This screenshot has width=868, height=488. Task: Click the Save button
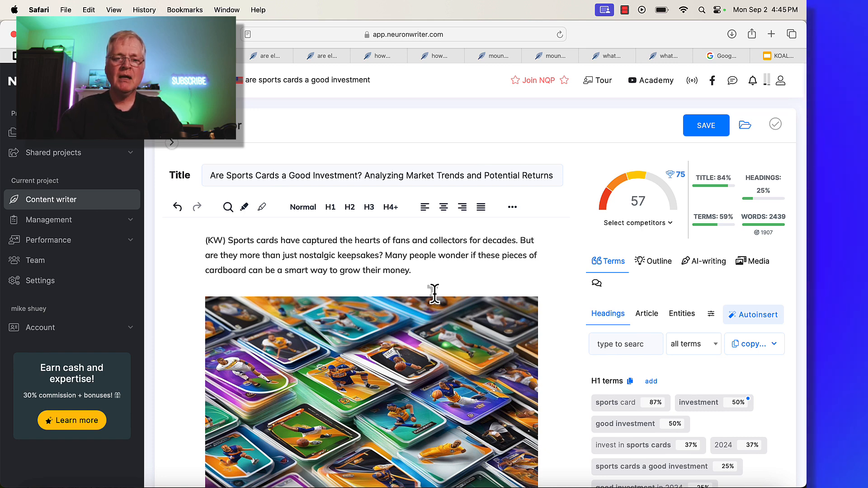[706, 125]
